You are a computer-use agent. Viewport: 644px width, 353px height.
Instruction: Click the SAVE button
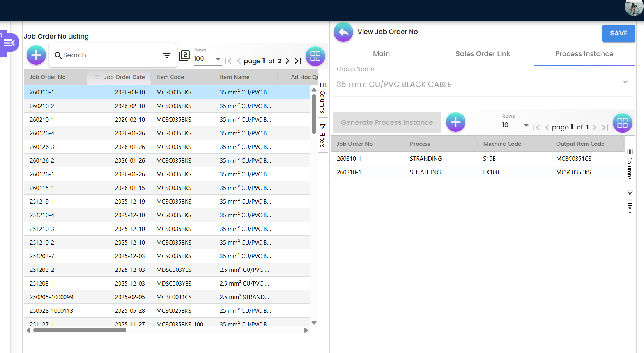click(x=618, y=33)
